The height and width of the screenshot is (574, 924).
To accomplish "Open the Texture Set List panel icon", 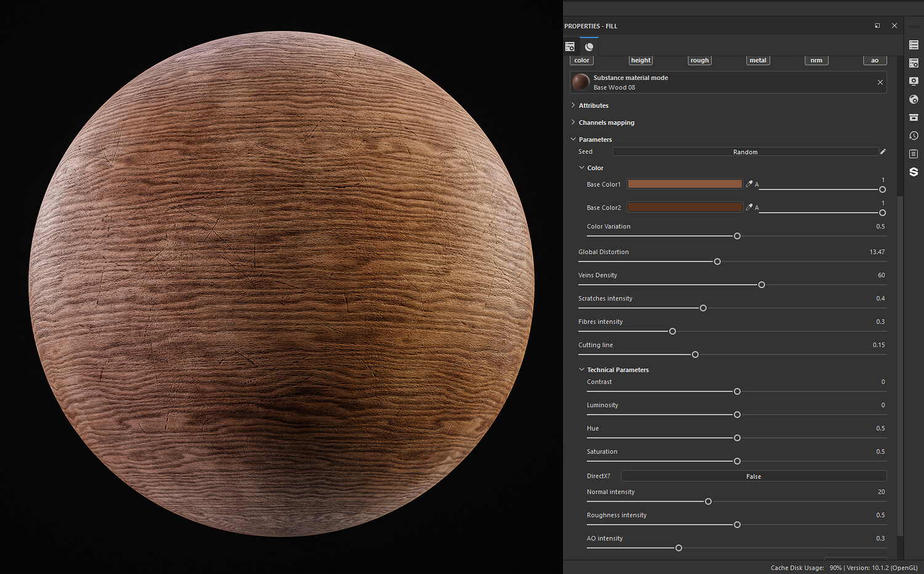I will click(914, 45).
